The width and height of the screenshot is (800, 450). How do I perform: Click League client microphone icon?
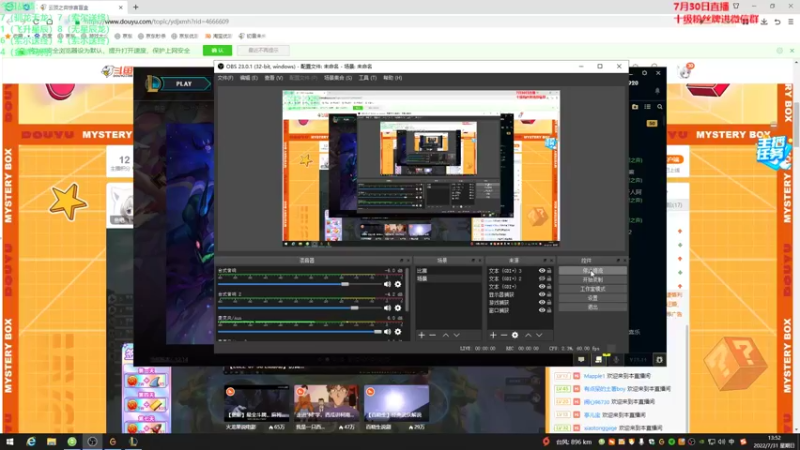click(x=616, y=360)
